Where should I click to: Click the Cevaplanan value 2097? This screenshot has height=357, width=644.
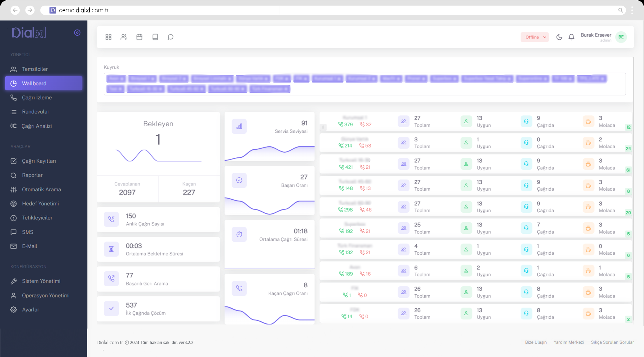click(x=127, y=192)
